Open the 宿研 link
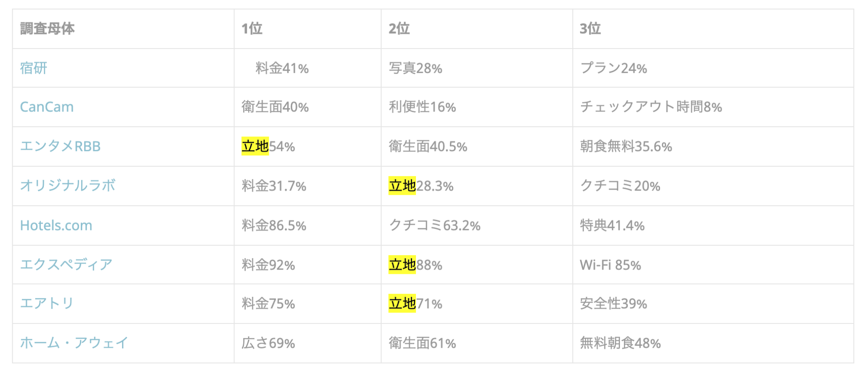The height and width of the screenshot is (372, 868). coord(33,68)
